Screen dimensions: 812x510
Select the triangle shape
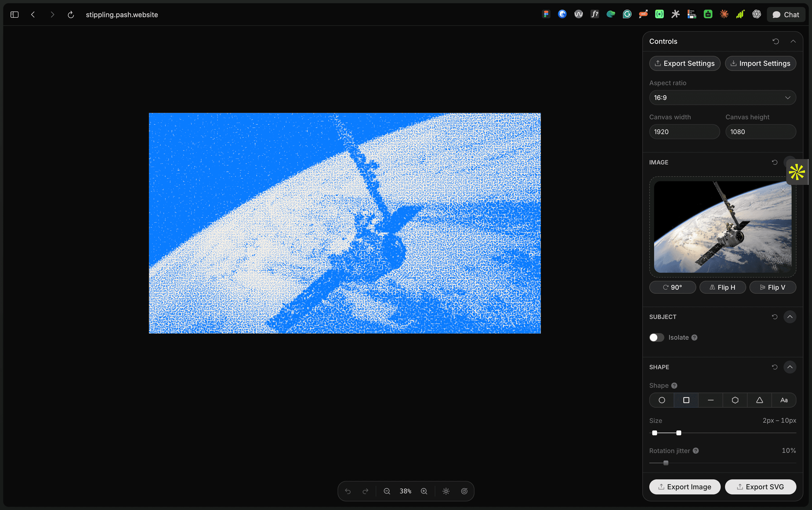[759, 400]
